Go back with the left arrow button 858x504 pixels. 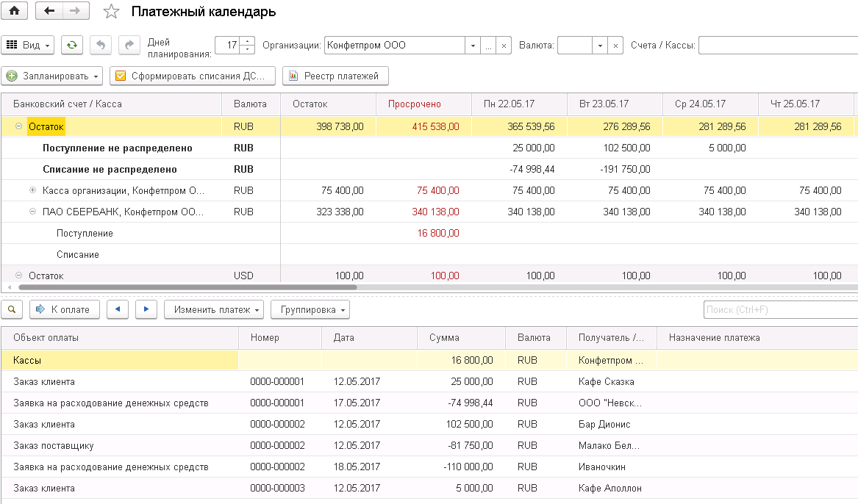point(49,10)
